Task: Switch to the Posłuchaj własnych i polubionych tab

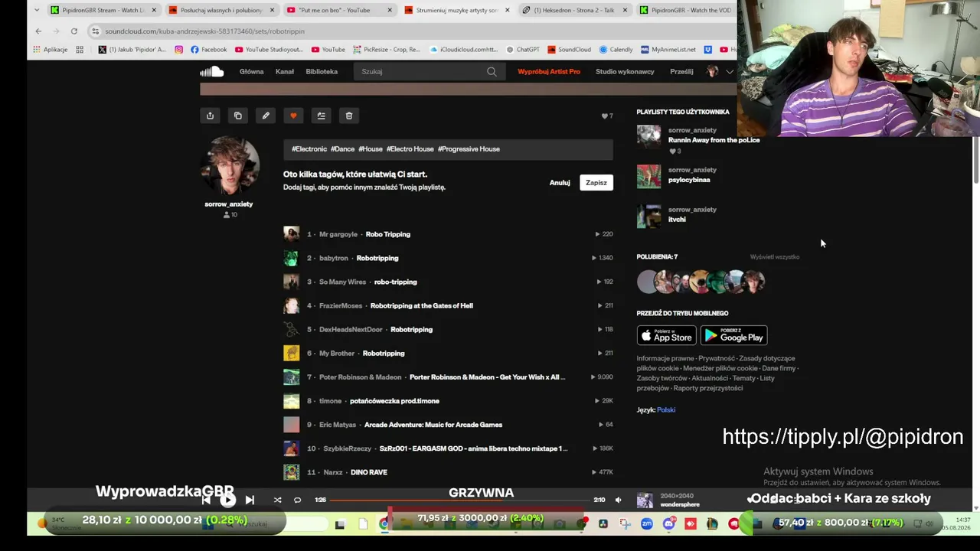Action: (220, 10)
